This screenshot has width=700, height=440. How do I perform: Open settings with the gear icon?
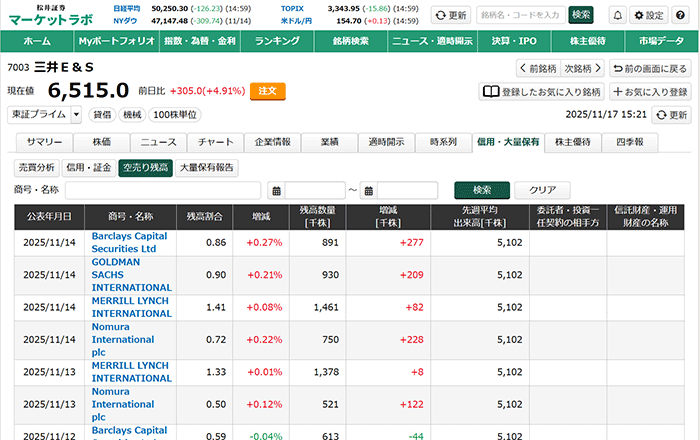coord(648,15)
